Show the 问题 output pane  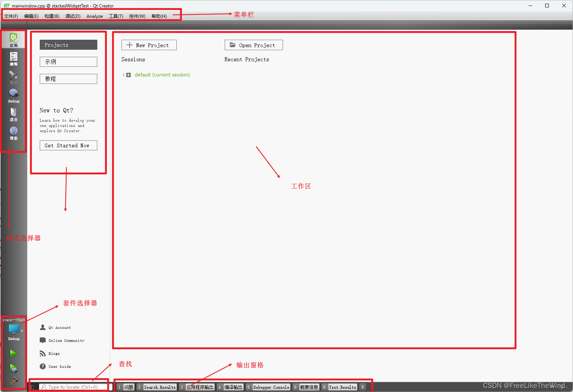126,387
